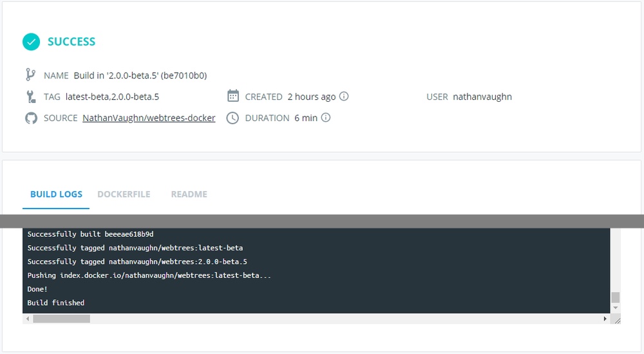
Task: Click the 'SUCCESS' status text
Action: pyautogui.click(x=71, y=41)
